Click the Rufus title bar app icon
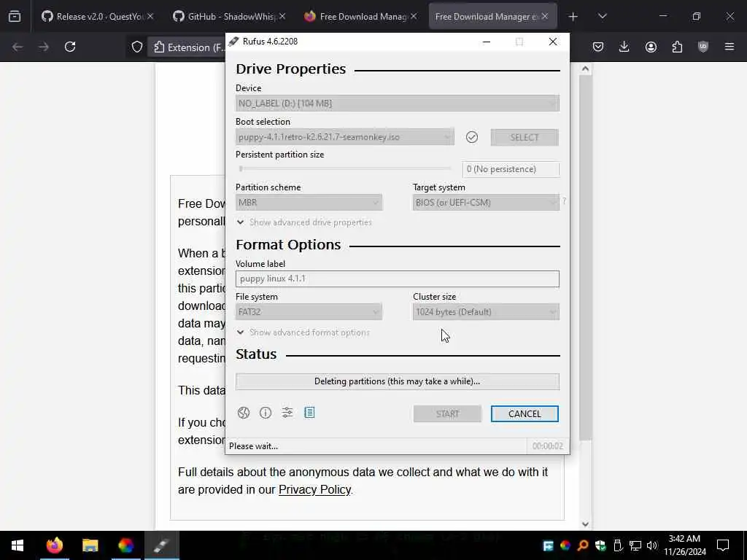The width and height of the screenshot is (747, 560). tap(233, 42)
